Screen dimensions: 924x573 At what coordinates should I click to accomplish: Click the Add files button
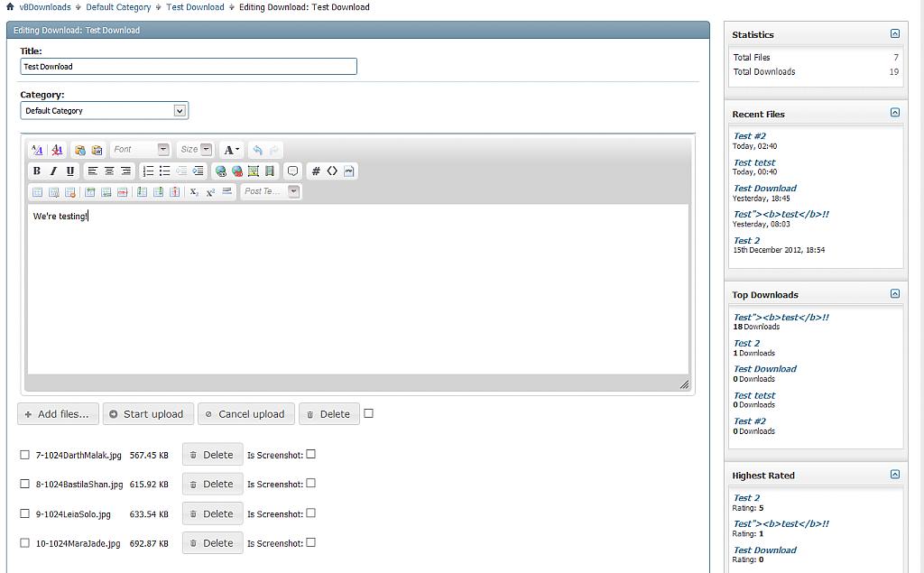coord(58,414)
